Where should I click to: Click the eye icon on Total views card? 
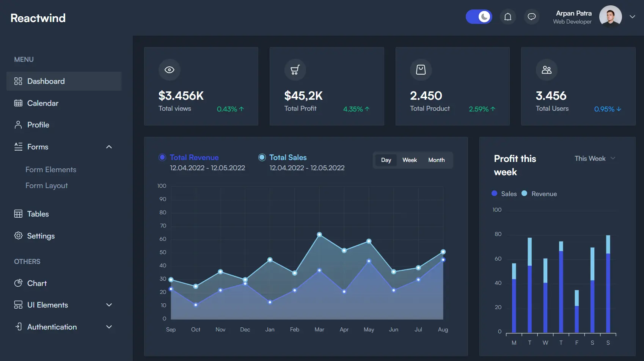coord(170,70)
